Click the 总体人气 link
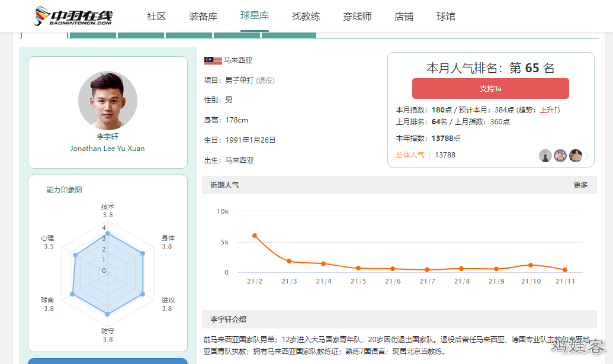The width and height of the screenshot is (613, 364). [x=410, y=155]
